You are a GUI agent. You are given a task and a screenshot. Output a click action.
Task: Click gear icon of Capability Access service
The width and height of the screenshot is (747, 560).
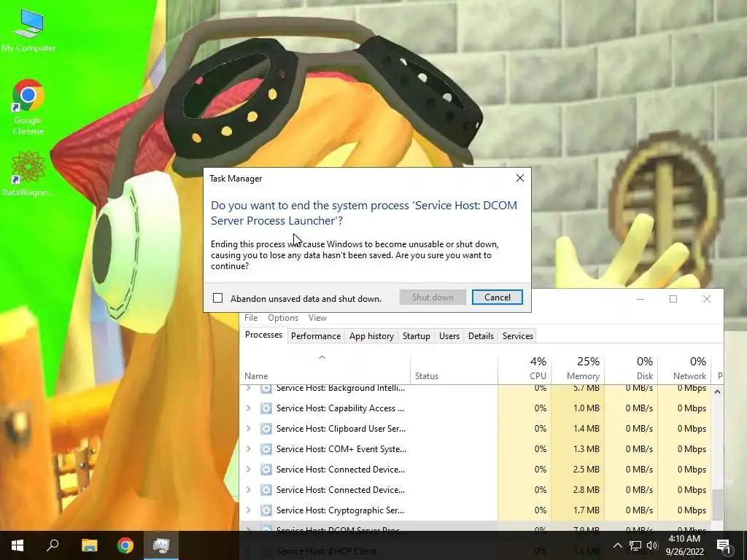point(266,408)
